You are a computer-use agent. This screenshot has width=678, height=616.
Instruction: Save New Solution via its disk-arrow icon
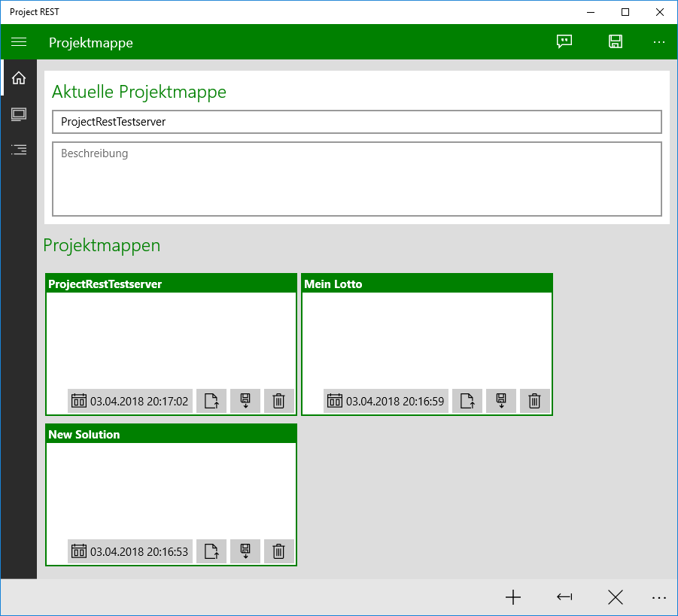(x=245, y=551)
